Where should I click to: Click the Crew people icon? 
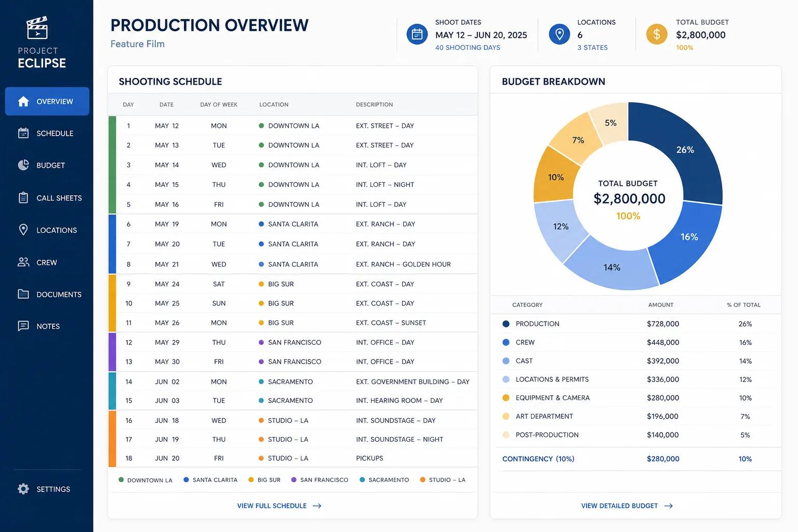(23, 262)
